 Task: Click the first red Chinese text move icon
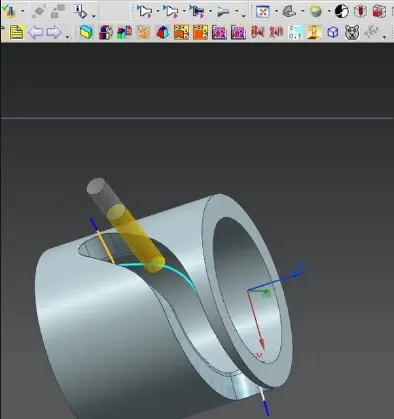pyautogui.click(x=257, y=32)
